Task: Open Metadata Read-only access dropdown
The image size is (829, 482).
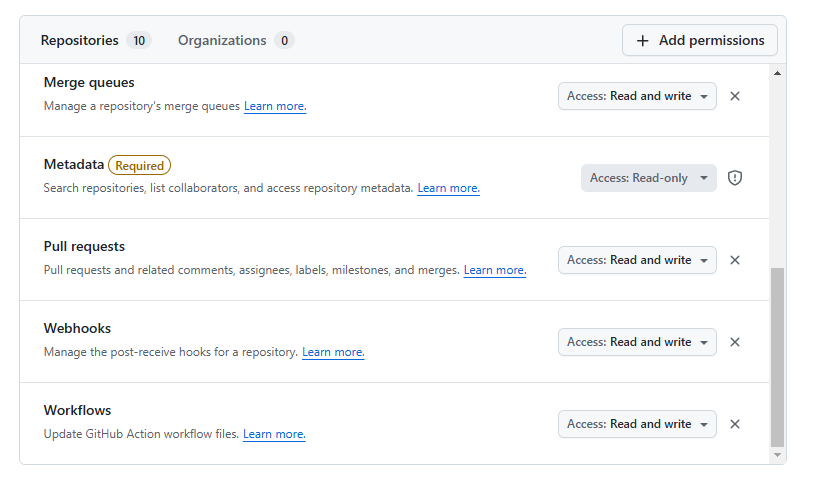Action: pyautogui.click(x=648, y=178)
